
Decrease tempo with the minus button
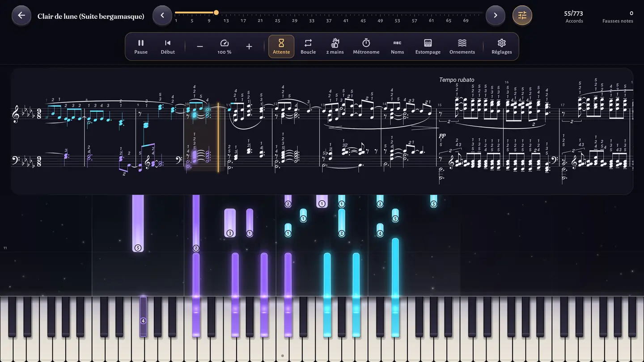pyautogui.click(x=200, y=46)
